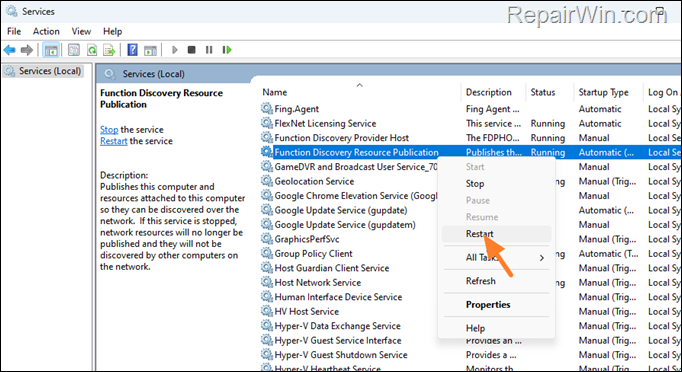
Task: Select the FlexNet Licensing Service row
Action: (471, 123)
